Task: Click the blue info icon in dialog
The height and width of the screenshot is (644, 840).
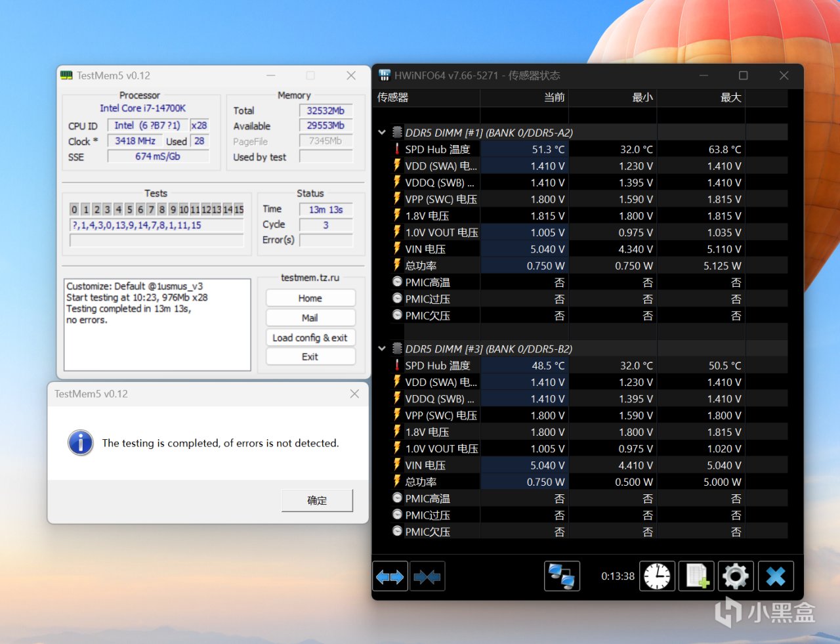Action: (x=81, y=443)
